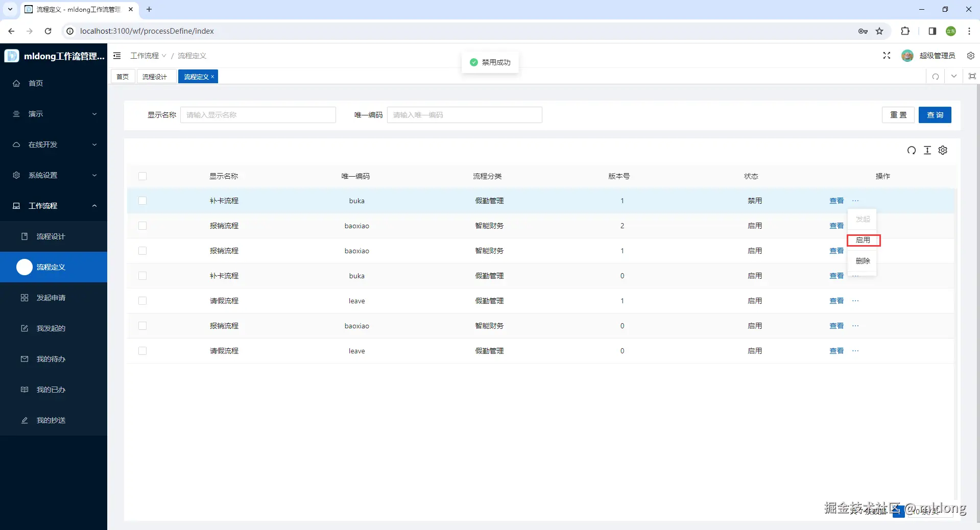The width and height of the screenshot is (980, 530).
Task: Maximize content area icon in tab bar
Action: pos(972,77)
